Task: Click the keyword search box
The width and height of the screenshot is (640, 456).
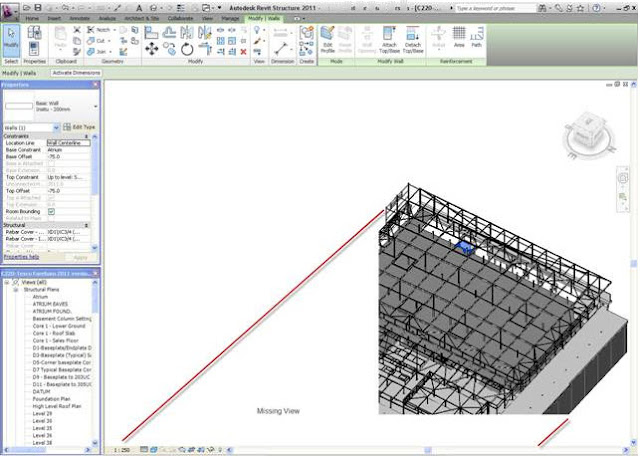Action: pyautogui.click(x=495, y=8)
